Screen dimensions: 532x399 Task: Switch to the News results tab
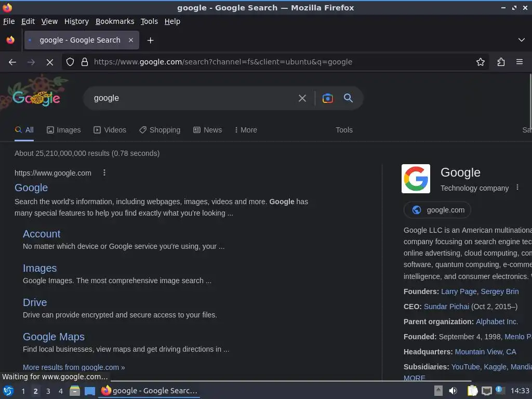(208, 130)
